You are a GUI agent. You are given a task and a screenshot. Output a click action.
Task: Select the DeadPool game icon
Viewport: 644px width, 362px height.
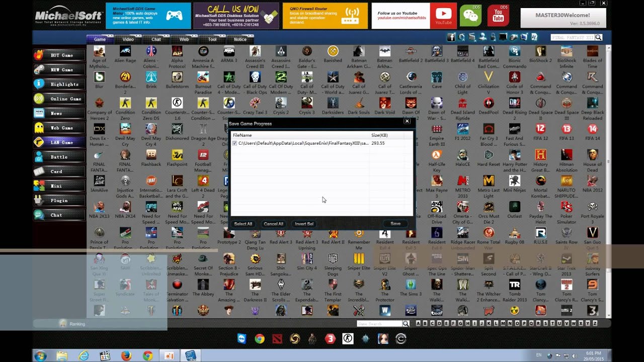(x=489, y=103)
